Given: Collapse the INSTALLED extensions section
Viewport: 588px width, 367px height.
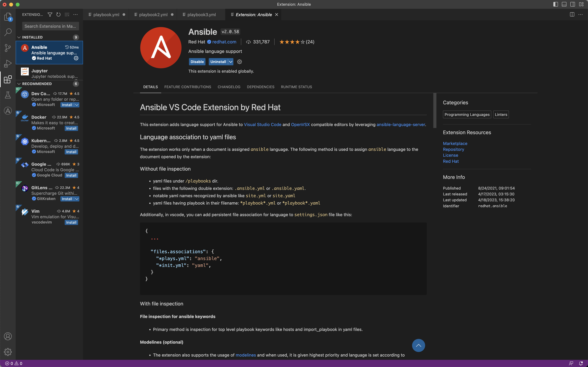Looking at the screenshot, I should pos(19,37).
